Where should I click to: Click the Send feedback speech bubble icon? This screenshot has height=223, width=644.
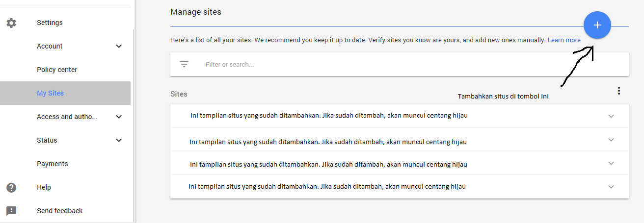pos(11,211)
